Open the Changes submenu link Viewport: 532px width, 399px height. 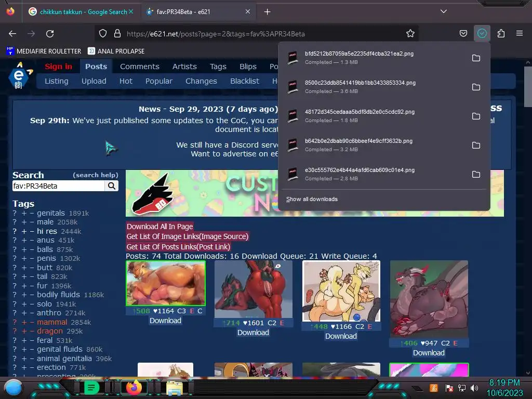point(201,81)
